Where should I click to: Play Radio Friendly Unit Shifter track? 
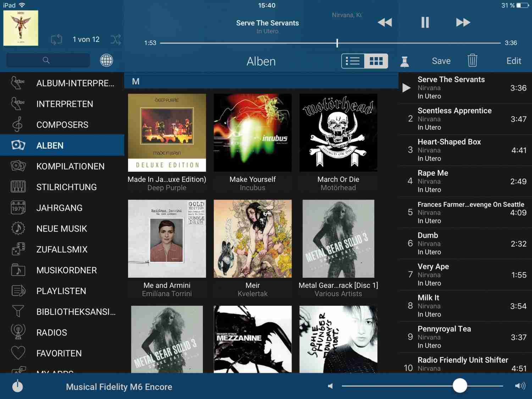click(465, 363)
